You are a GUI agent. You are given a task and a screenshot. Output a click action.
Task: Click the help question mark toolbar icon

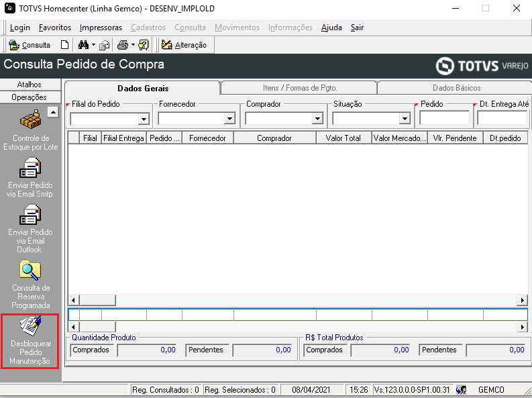click(144, 45)
